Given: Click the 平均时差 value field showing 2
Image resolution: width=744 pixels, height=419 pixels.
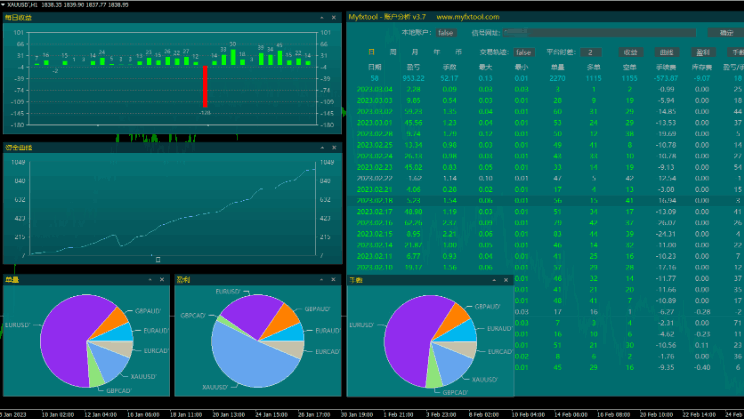Looking at the screenshot, I should [x=591, y=51].
